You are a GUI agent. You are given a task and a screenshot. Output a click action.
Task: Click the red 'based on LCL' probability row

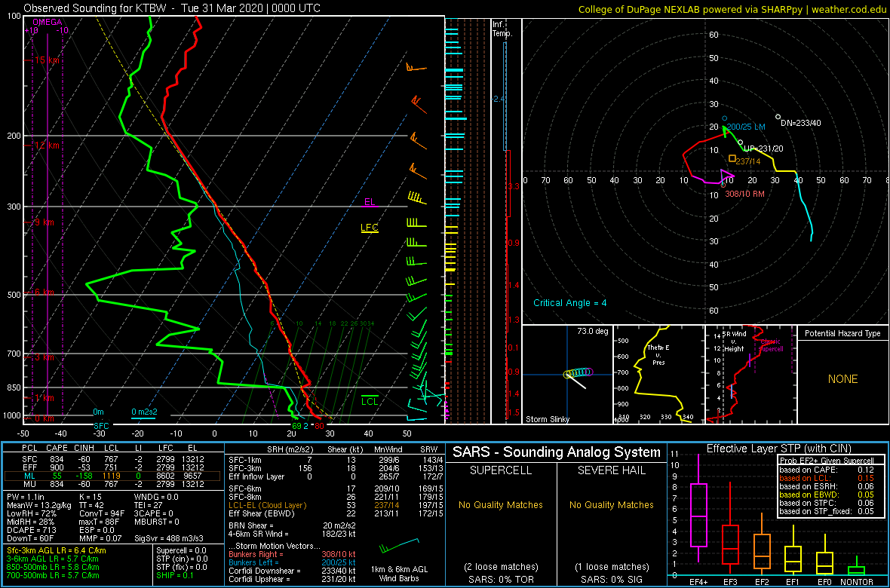tap(826, 478)
